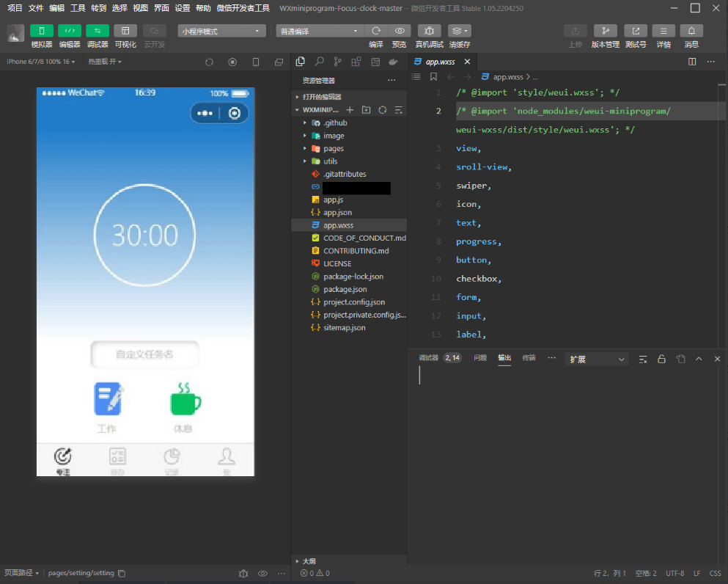Toggle the 调试器 debugger panel button
728x584 pixels.
(x=98, y=31)
